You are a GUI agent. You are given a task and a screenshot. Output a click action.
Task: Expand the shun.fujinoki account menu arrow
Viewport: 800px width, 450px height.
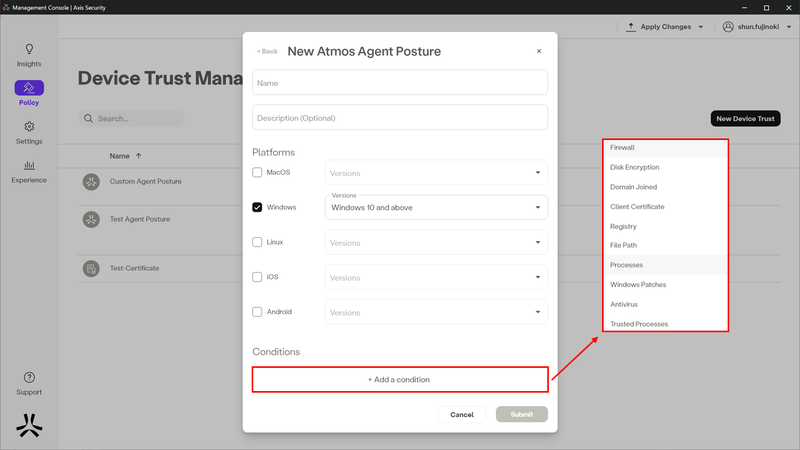pyautogui.click(x=789, y=27)
